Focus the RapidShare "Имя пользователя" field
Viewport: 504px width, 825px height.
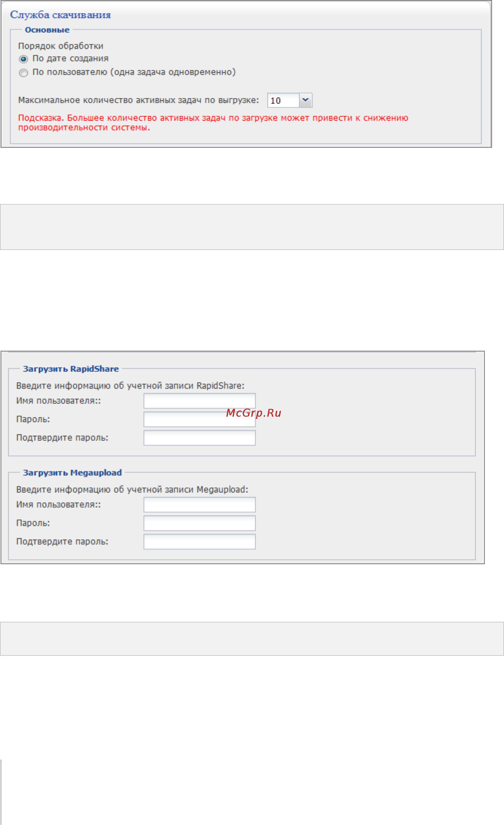(199, 401)
